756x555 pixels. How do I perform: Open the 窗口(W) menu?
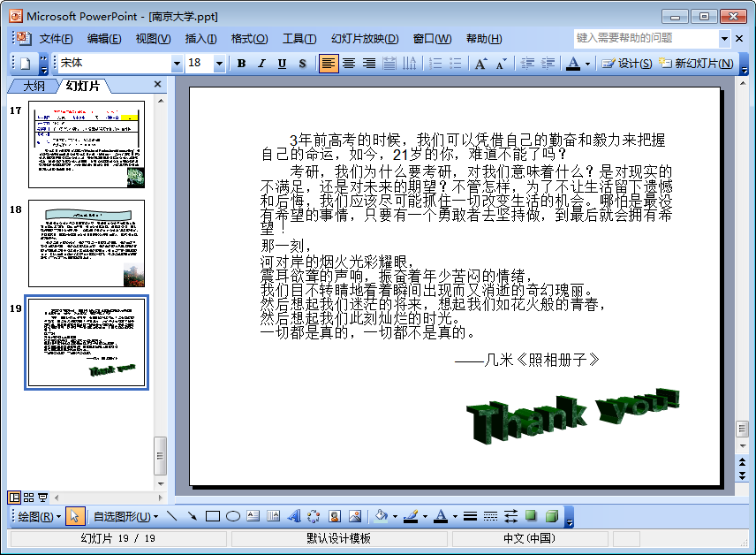pyautogui.click(x=432, y=39)
